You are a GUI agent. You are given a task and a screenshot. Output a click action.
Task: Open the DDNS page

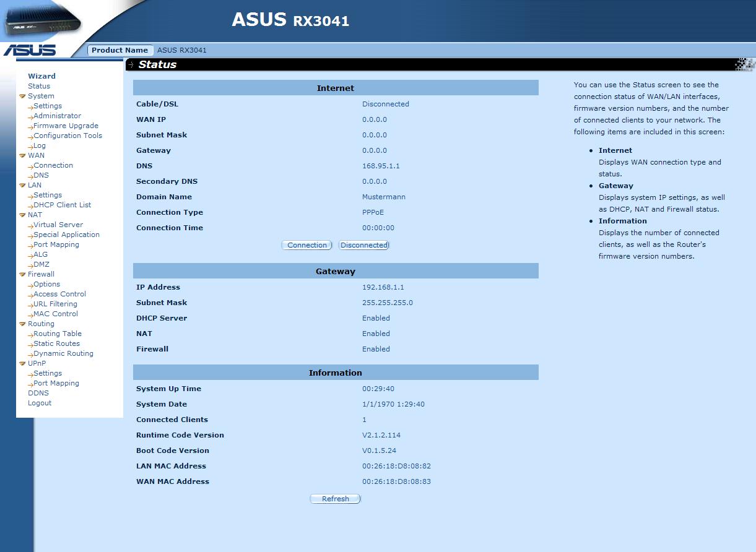(38, 393)
